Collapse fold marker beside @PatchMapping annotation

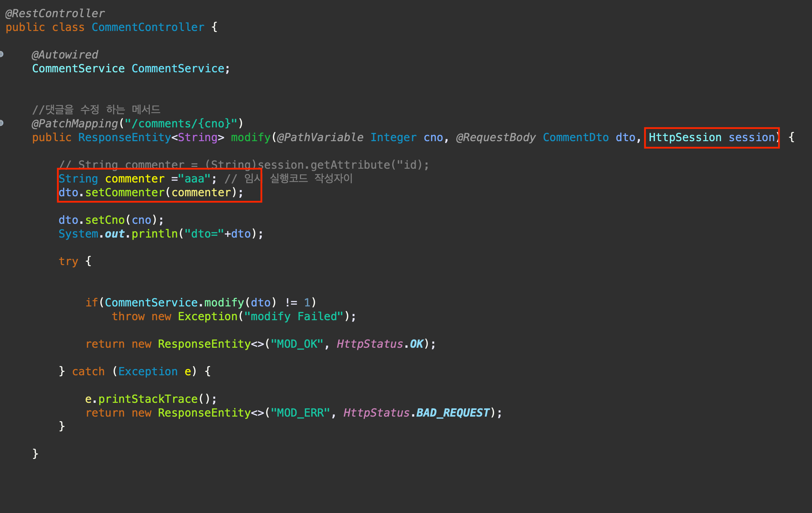click(x=2, y=123)
